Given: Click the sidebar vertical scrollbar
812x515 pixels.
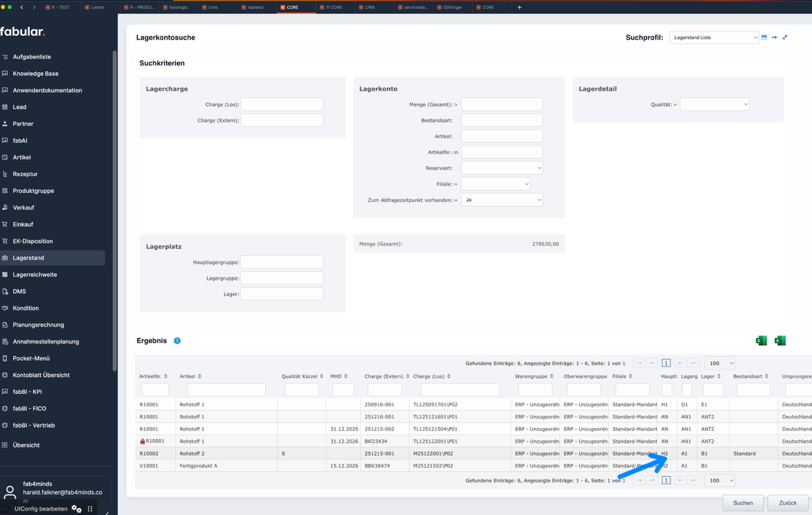Looking at the screenshot, I should click(114, 211).
